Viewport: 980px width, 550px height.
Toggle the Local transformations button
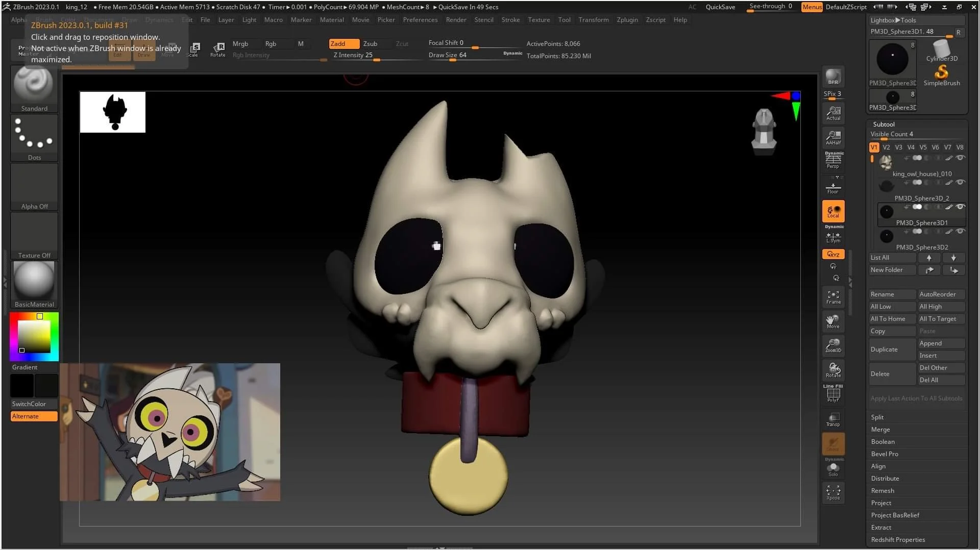(833, 211)
